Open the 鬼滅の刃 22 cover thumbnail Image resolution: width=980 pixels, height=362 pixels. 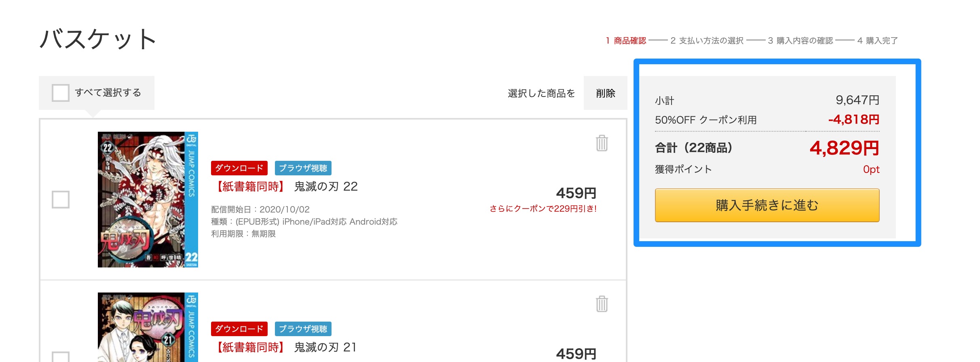(x=148, y=200)
